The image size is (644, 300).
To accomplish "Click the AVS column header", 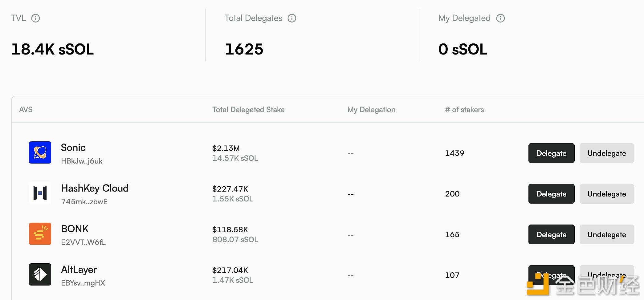I will click(26, 110).
